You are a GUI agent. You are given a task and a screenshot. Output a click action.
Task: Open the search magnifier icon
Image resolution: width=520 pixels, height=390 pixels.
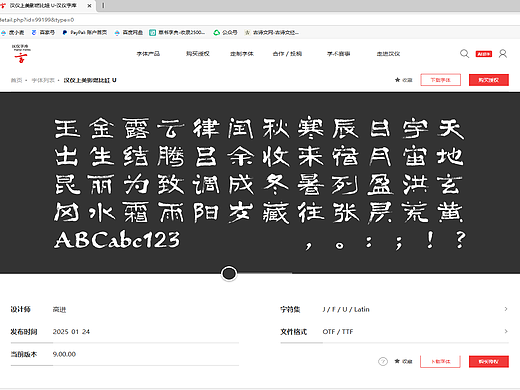[464, 54]
